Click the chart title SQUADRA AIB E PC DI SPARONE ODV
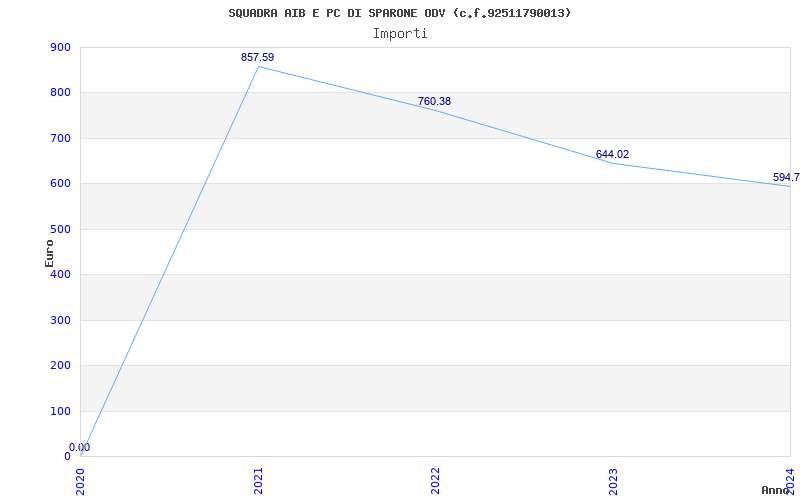Viewport: 800px width, 500px height. [399, 13]
